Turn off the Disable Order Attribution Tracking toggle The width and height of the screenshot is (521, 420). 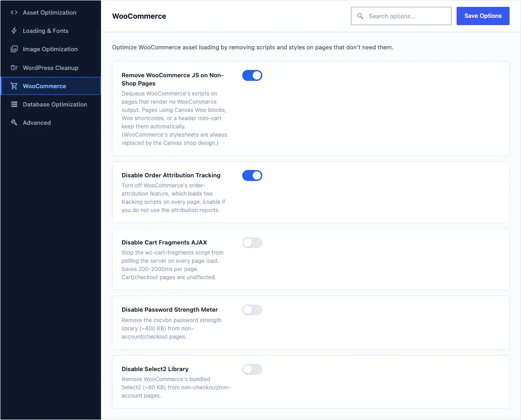[252, 175]
